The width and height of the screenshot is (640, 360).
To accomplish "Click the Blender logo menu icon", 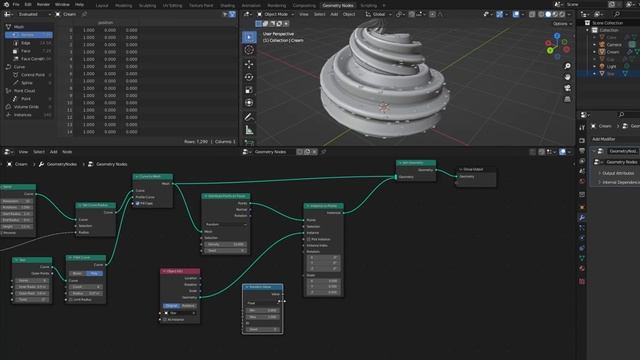I will click(6, 4).
